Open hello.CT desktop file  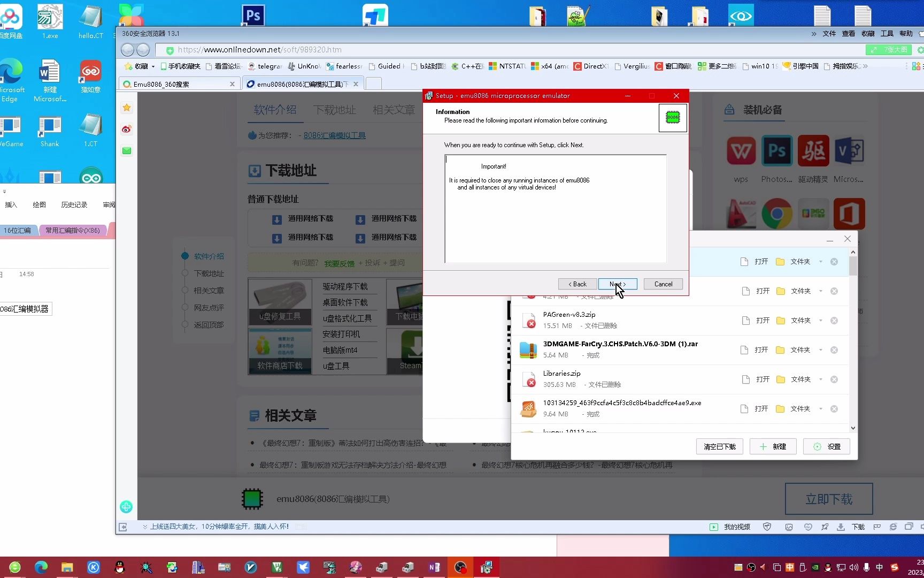[90, 21]
